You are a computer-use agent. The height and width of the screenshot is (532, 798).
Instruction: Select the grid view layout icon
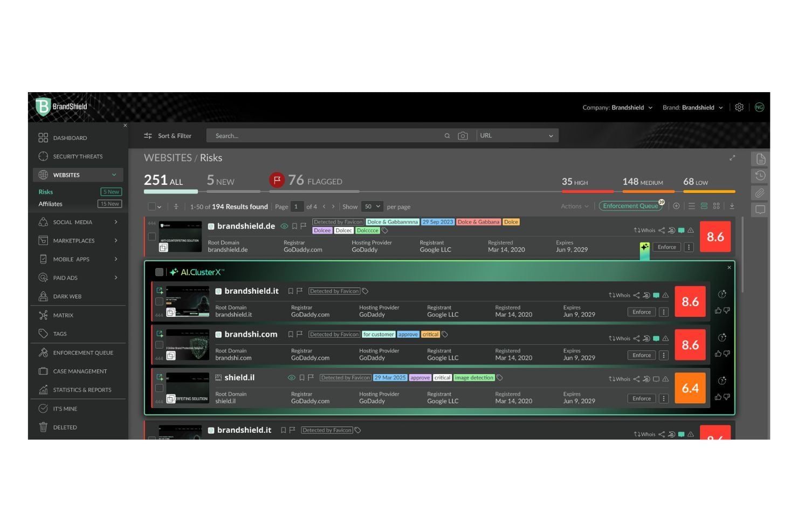pyautogui.click(x=717, y=206)
